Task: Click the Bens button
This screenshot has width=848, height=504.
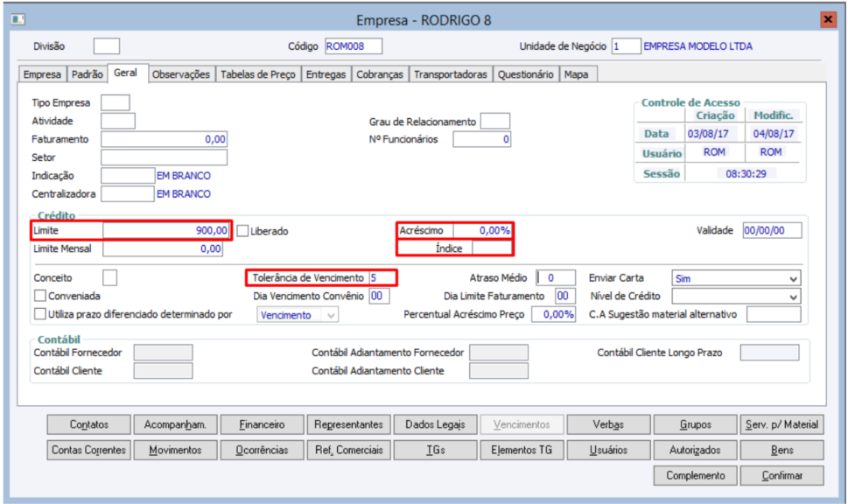Action: click(x=782, y=450)
